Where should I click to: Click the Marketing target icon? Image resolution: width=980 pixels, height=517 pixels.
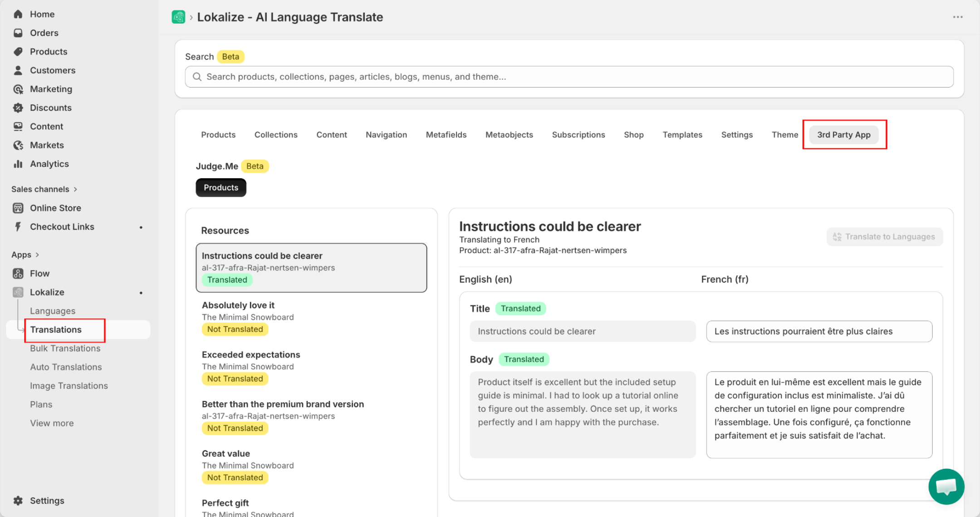[x=18, y=89]
